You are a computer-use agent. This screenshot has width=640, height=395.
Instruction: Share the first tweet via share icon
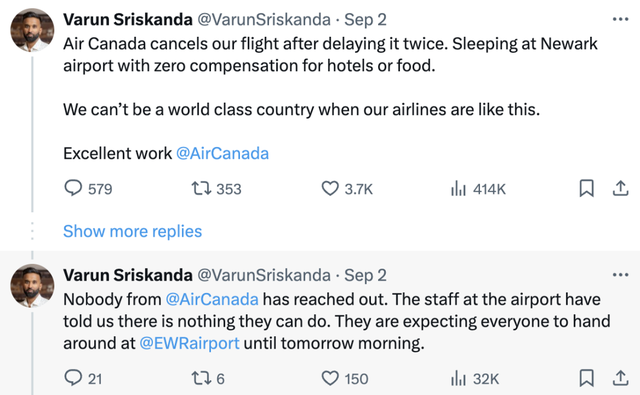tap(620, 189)
